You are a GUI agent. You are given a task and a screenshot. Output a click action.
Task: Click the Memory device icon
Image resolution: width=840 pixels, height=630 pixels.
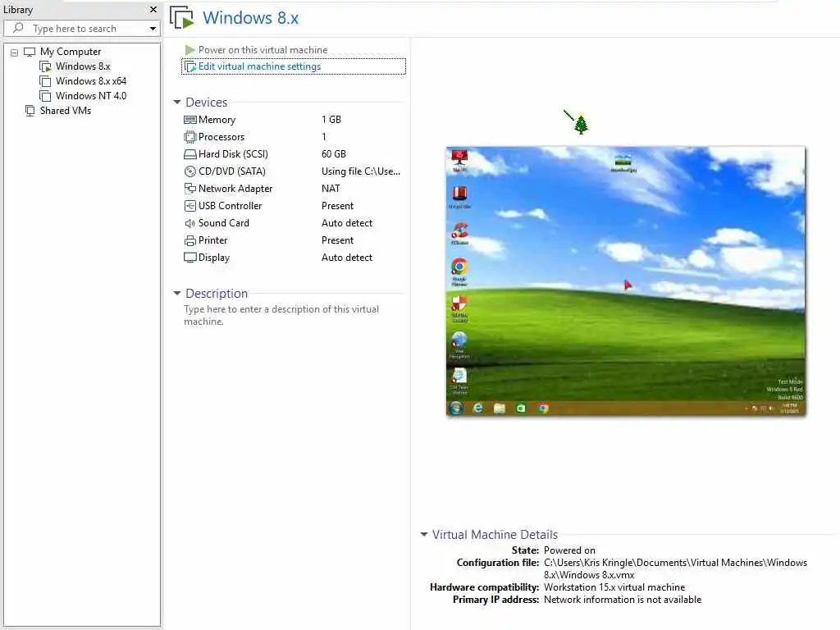(189, 120)
